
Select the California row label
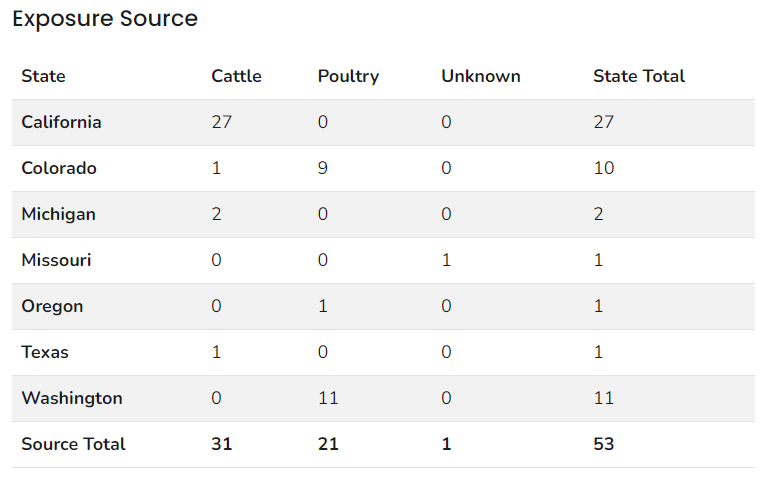(x=61, y=122)
